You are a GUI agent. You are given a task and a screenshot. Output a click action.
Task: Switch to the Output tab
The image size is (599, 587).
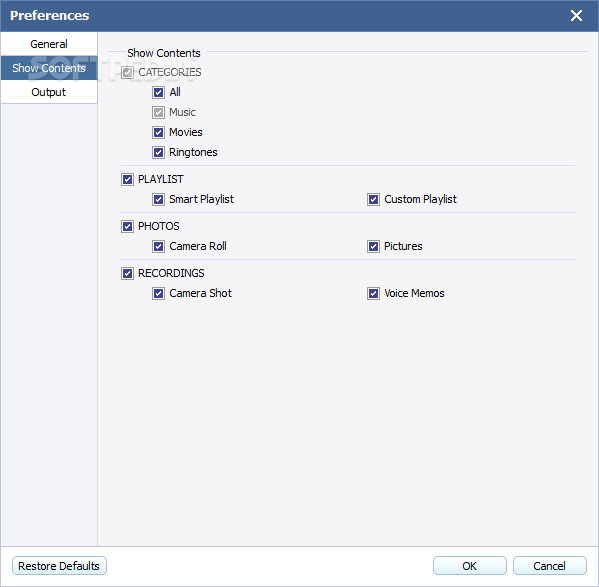49,92
